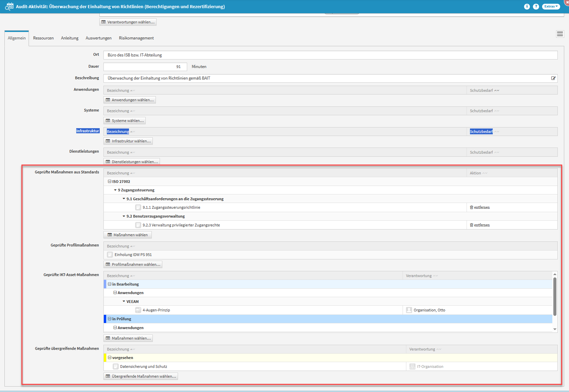This screenshot has height=392, width=569.
Task: Tick checkbox for 9.1.1 Zugangssteuerungsrichtlinie
Action: pos(138,207)
